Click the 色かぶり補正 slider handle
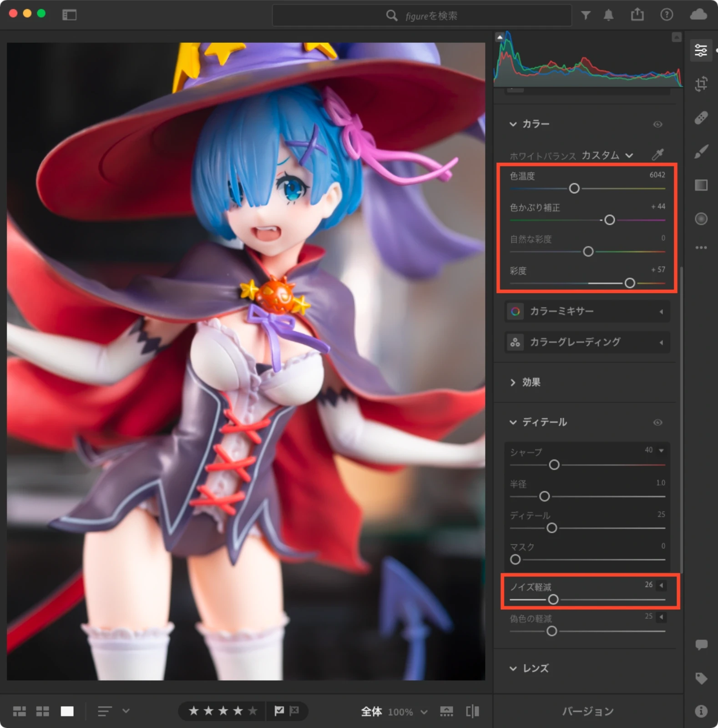Screen dimensions: 718x728 pyautogui.click(x=609, y=220)
